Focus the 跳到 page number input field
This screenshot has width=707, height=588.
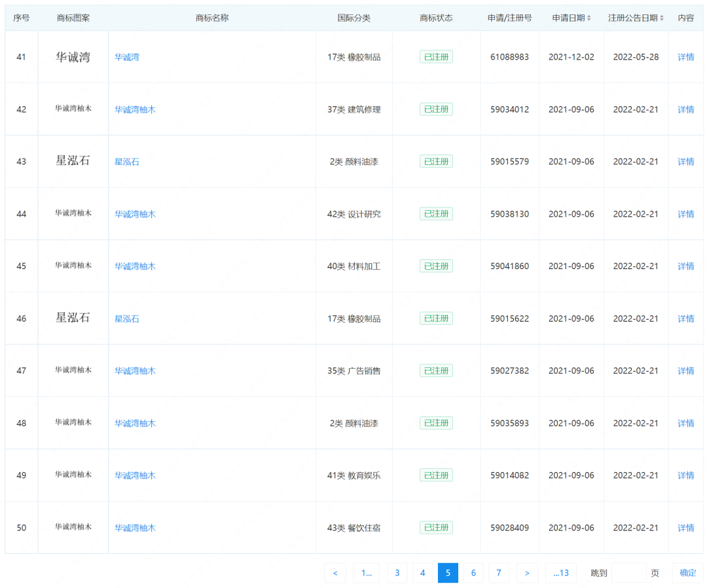click(628, 573)
